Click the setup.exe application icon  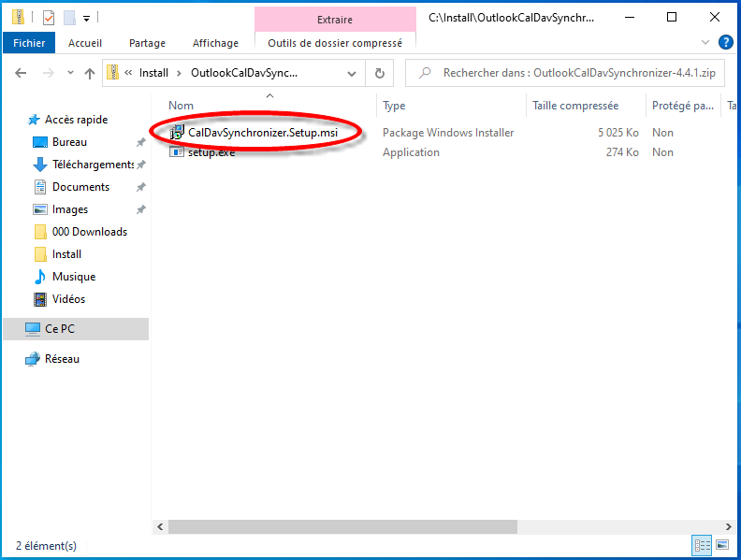pos(177,152)
